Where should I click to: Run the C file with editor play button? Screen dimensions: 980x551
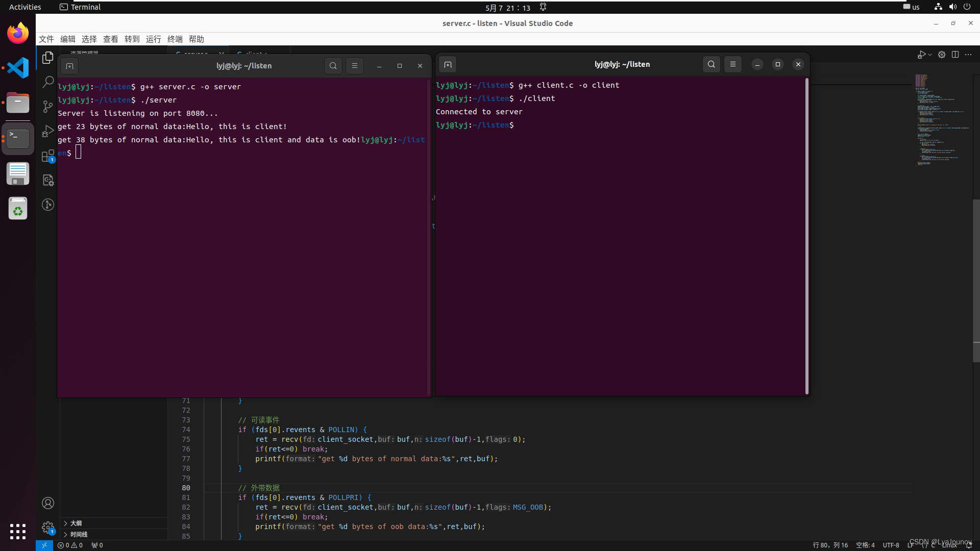point(921,55)
